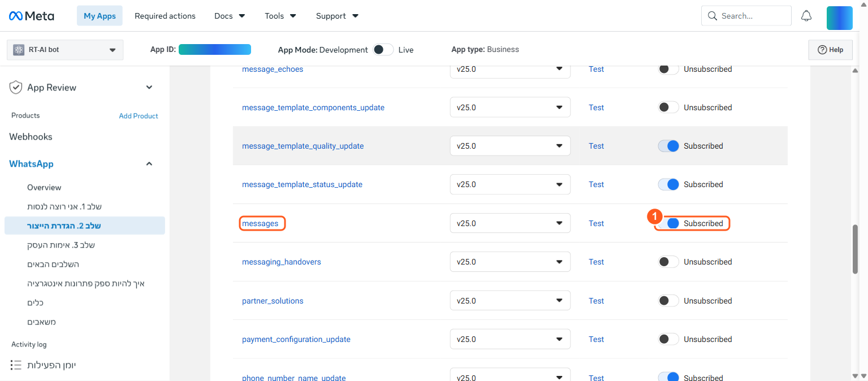Open version dropdown for payment_configuration_update
Image resolution: width=868 pixels, height=381 pixels.
point(510,339)
